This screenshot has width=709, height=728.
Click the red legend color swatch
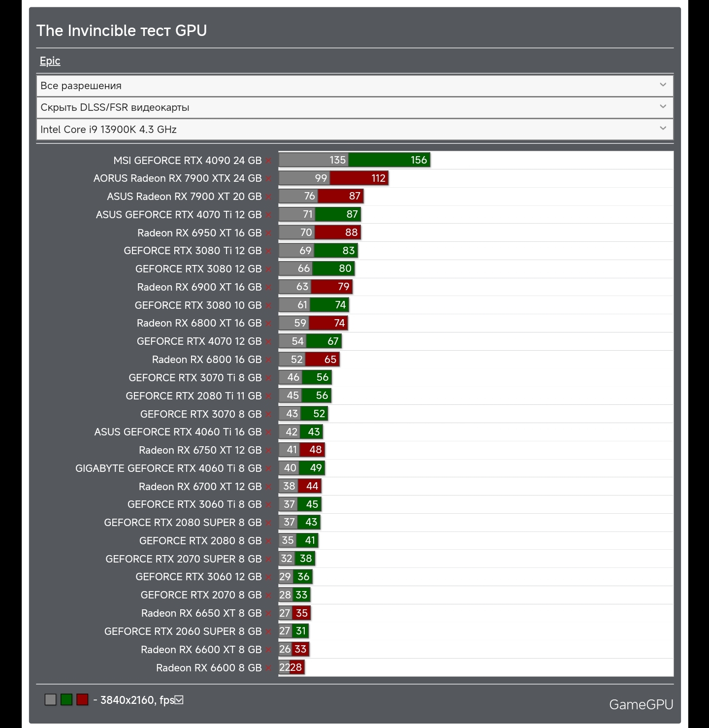click(82, 699)
